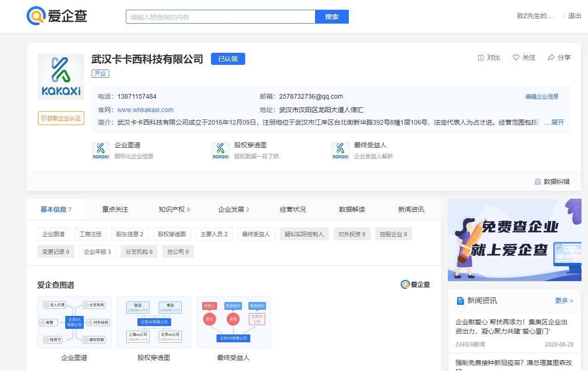Screen dimensions: 588x371
Task: Switch to the 数据解读 tab
Action: 352,209
